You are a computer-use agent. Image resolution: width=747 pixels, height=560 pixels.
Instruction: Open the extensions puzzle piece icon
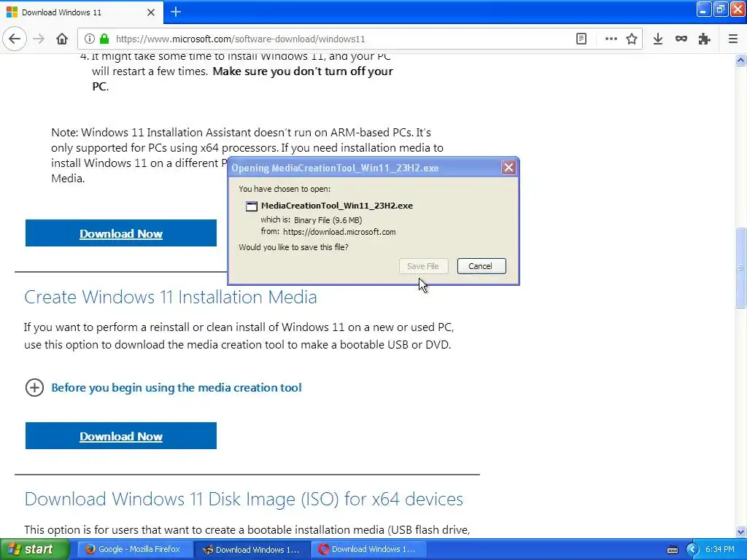[x=704, y=39]
